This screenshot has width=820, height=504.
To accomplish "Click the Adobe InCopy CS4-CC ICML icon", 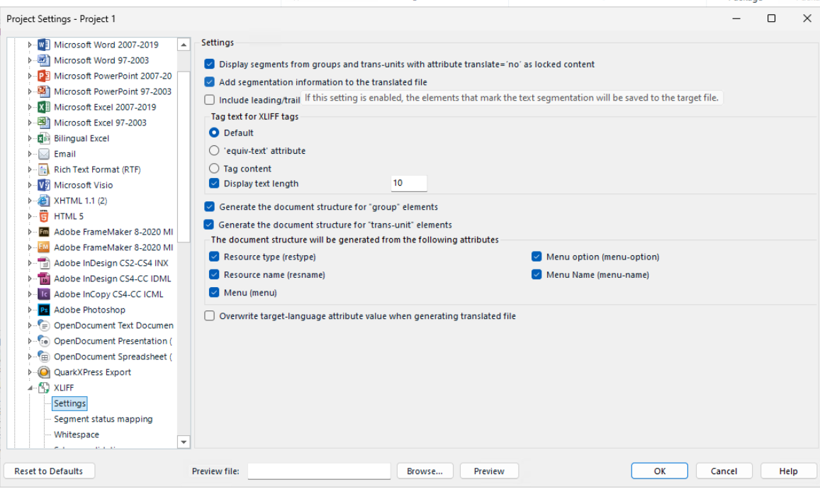I will 43,294.
